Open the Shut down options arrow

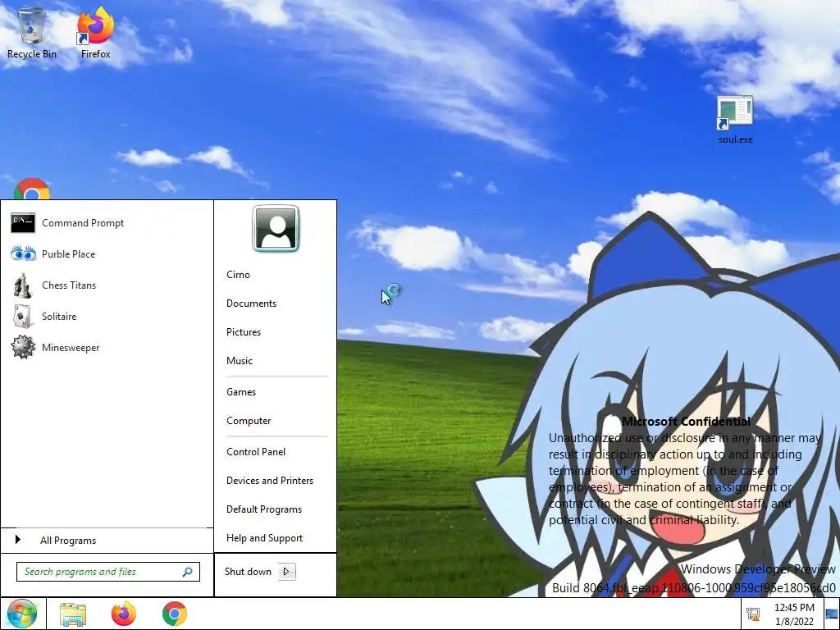coord(286,572)
